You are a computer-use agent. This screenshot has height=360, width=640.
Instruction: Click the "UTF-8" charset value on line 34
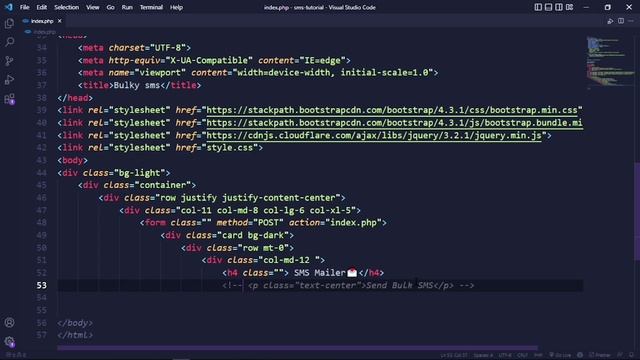[168, 48]
